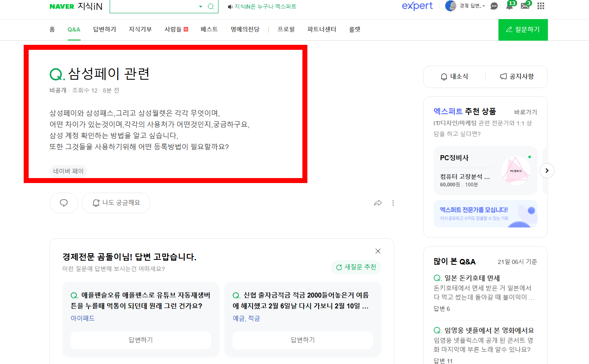
Task: Expand the 경제 답변 account dropdown
Action: pyautogui.click(x=472, y=6)
